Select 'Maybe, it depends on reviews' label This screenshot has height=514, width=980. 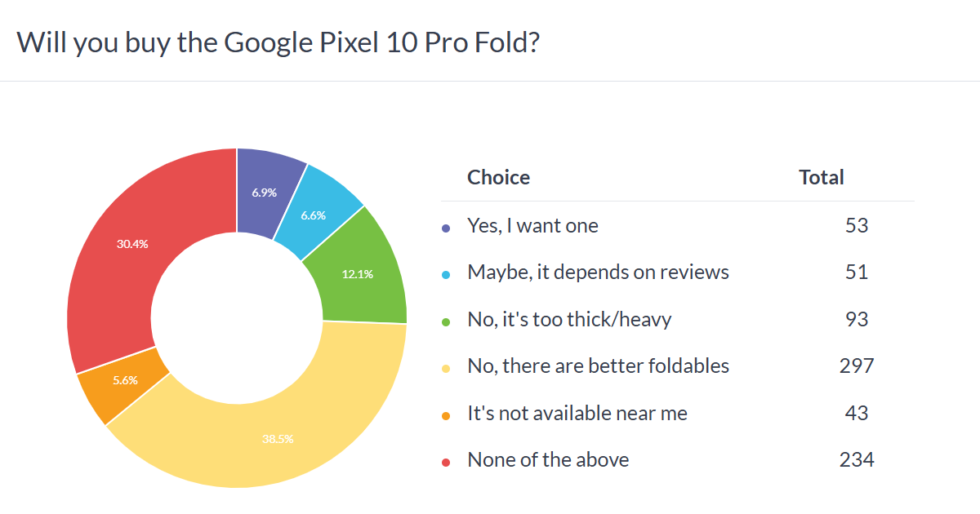[x=598, y=273]
